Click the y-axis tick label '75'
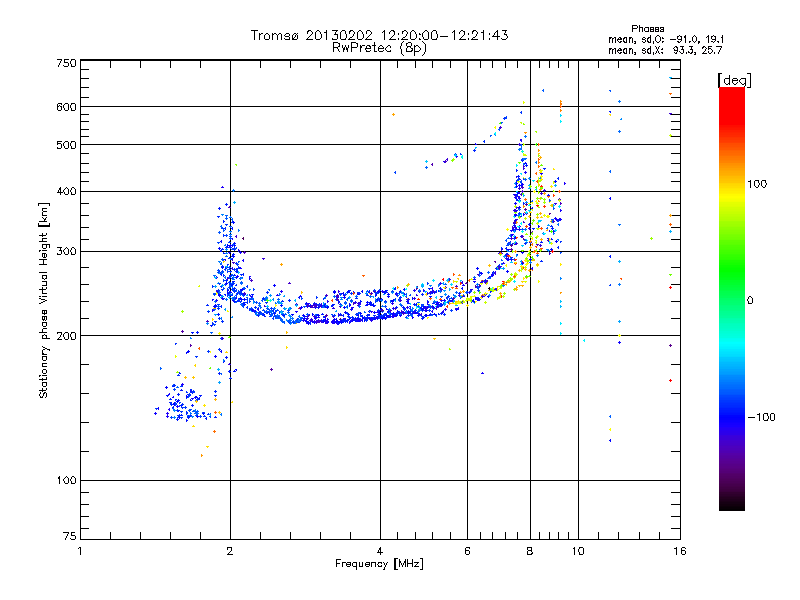800x600 pixels. coord(70,536)
